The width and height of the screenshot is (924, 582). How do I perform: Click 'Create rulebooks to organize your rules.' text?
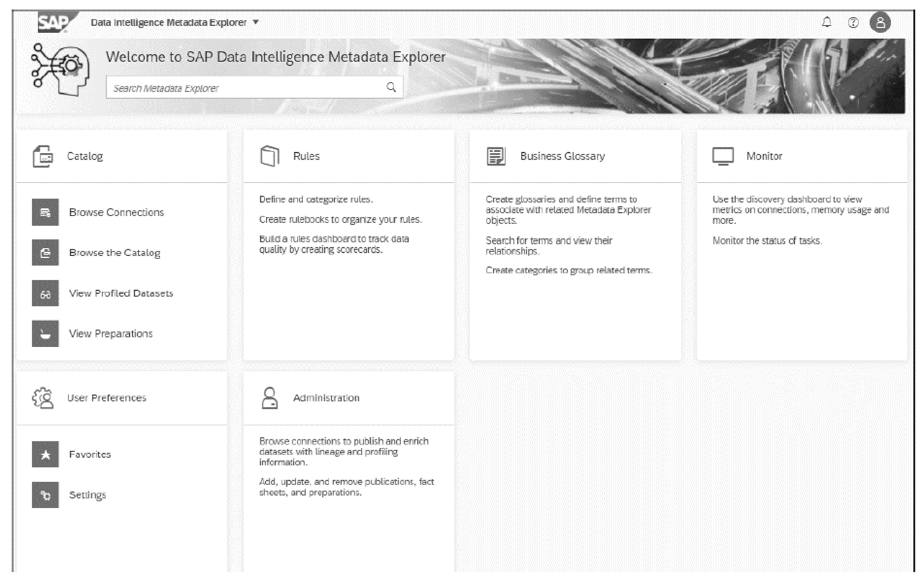coord(340,219)
